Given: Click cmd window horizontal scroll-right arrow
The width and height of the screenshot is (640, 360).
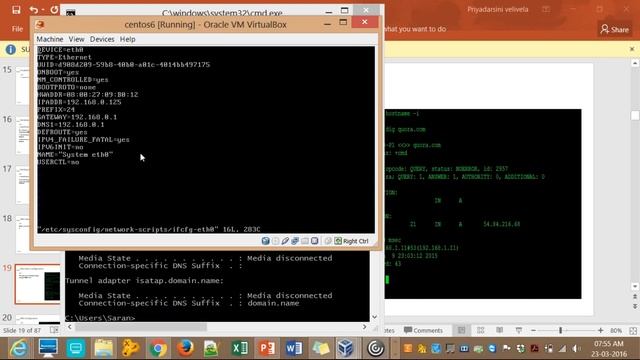Looking at the screenshot, I should [x=364, y=327].
